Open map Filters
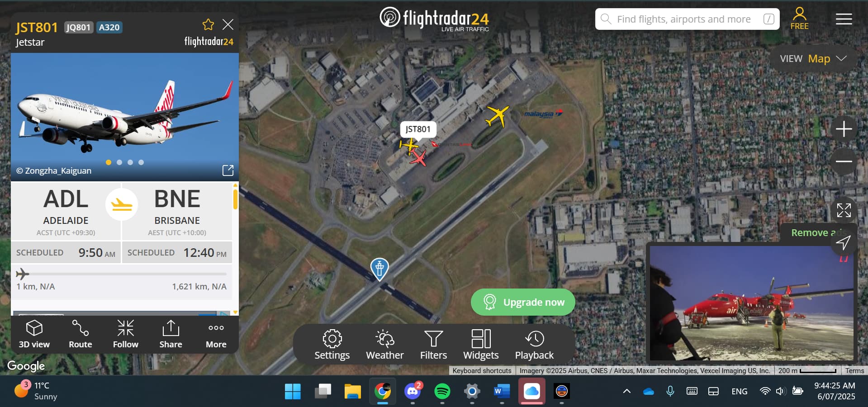Image resolution: width=868 pixels, height=407 pixels. pyautogui.click(x=433, y=345)
